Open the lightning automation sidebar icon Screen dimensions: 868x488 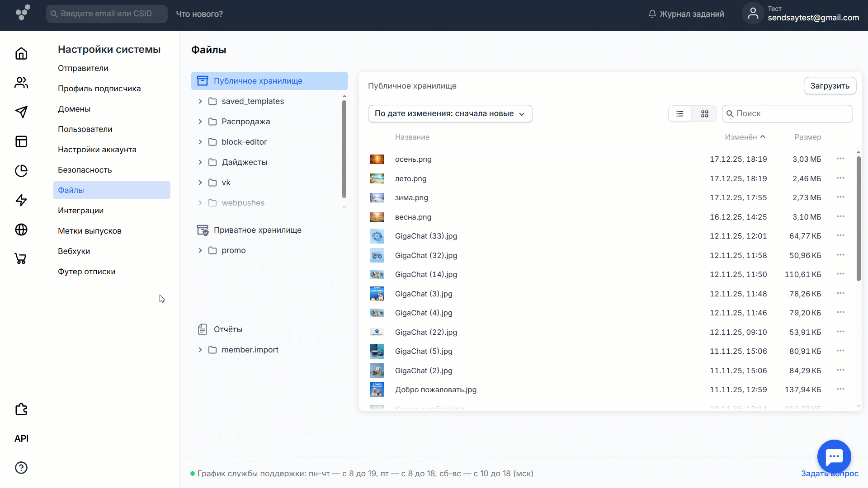click(21, 200)
